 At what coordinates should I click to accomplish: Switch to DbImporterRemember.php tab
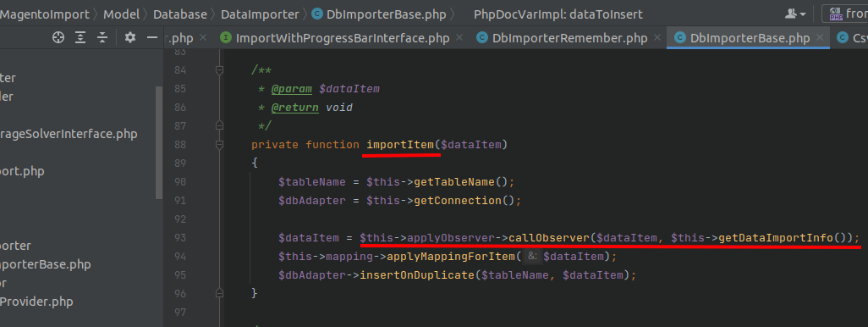click(569, 38)
